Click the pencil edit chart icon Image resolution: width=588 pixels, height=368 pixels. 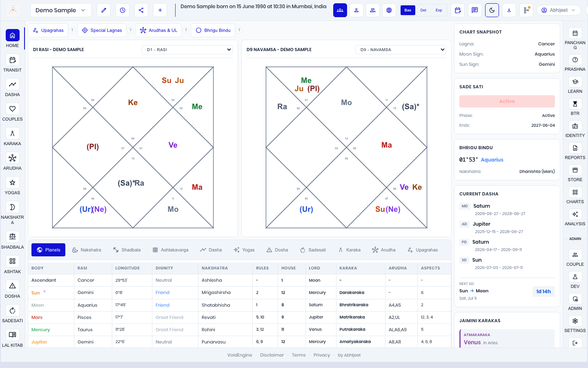pyautogui.click(x=104, y=10)
